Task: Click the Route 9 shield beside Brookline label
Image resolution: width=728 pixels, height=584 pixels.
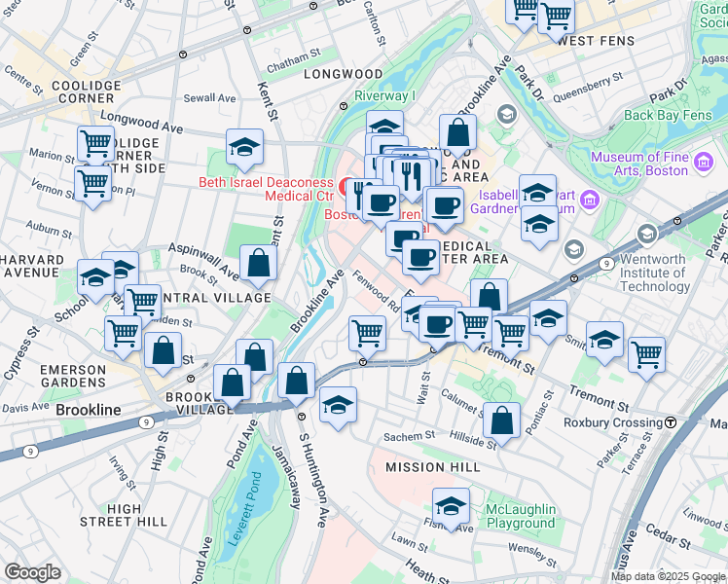Action: tap(146, 422)
